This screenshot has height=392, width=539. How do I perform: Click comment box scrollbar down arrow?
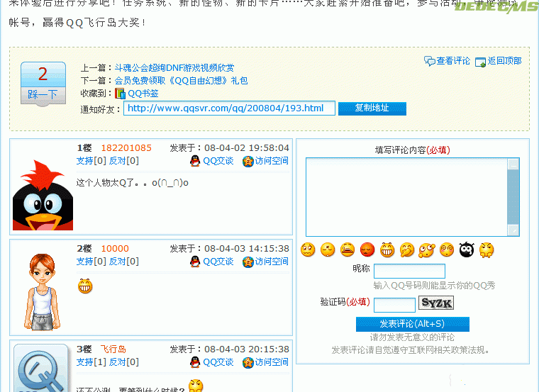(513, 230)
